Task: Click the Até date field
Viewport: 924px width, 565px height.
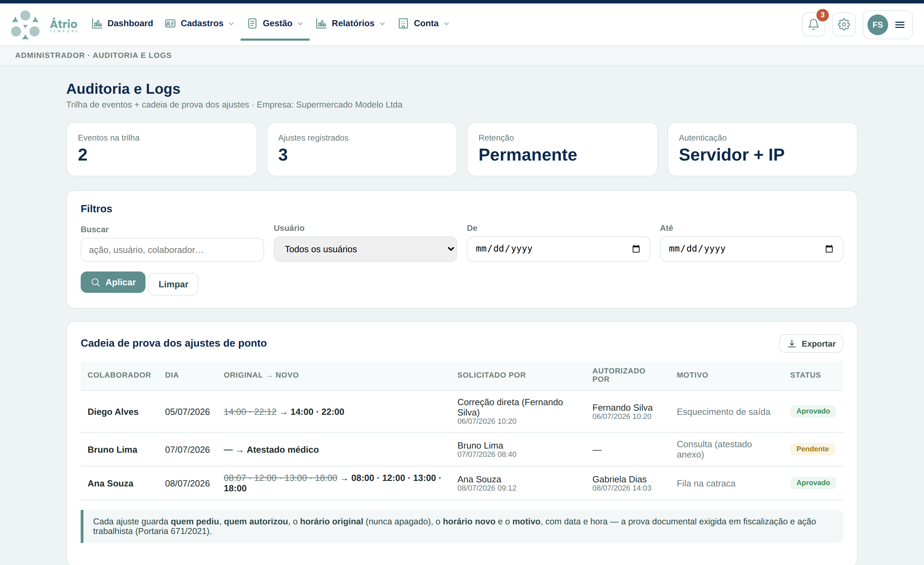Action: [x=751, y=249]
